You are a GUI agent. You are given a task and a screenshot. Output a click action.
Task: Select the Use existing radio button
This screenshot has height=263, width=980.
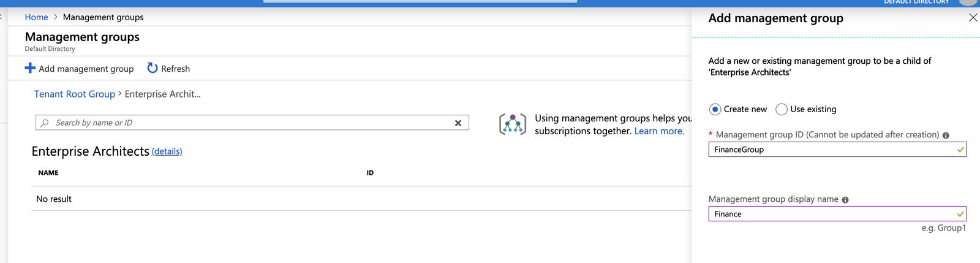coord(782,109)
